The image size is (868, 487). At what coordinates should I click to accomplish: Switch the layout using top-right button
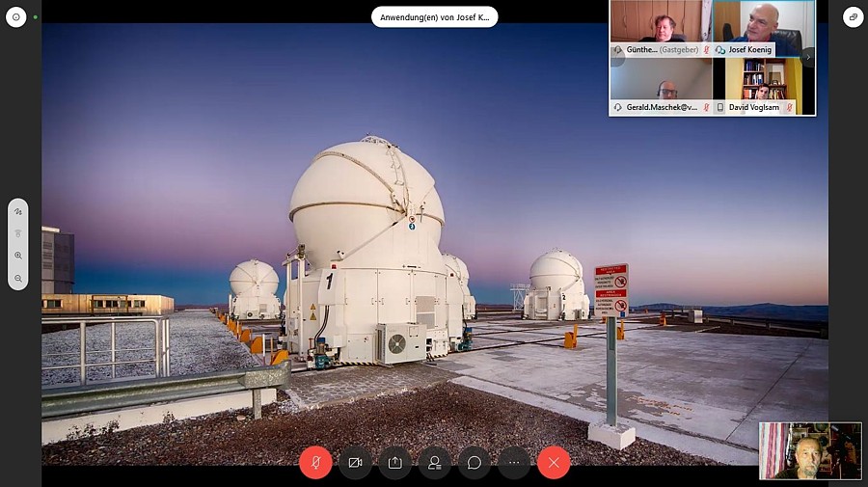click(x=853, y=17)
